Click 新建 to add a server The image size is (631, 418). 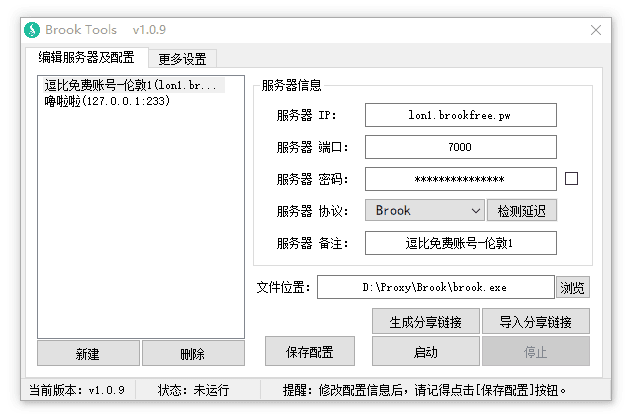[88, 354]
